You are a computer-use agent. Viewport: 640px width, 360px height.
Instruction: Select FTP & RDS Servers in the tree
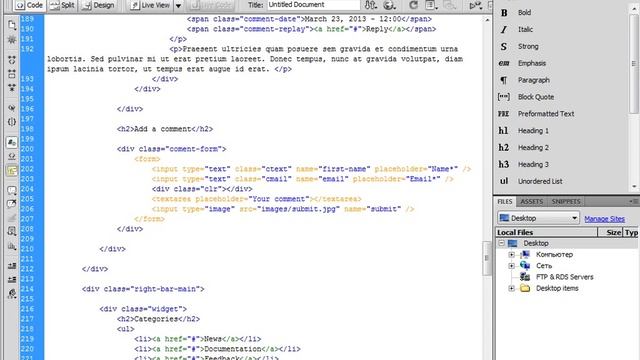coord(564,277)
